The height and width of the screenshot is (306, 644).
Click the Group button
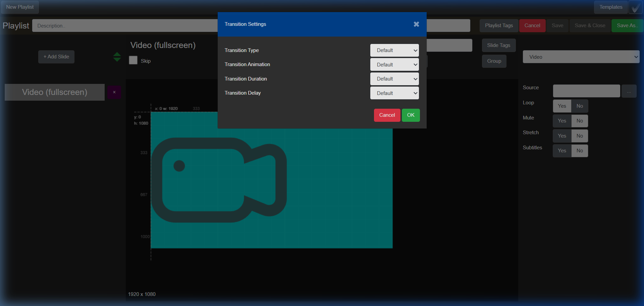(494, 61)
